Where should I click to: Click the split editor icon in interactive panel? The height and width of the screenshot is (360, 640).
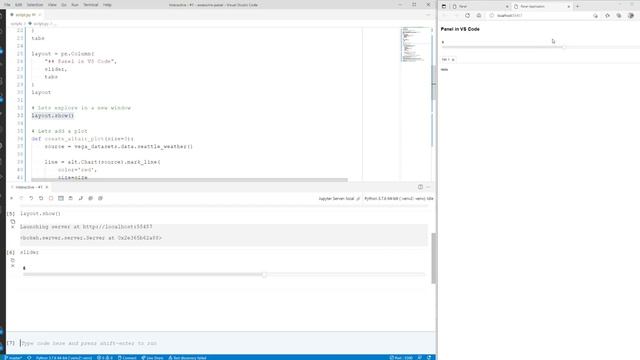point(420,187)
